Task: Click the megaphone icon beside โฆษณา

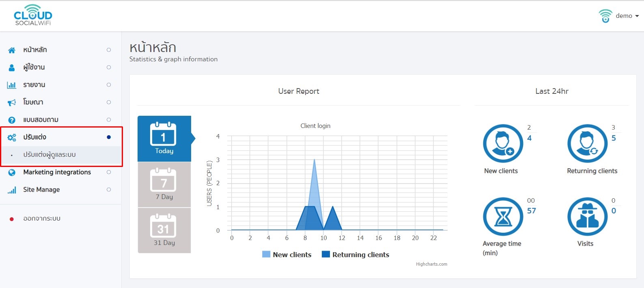Action: point(12,102)
